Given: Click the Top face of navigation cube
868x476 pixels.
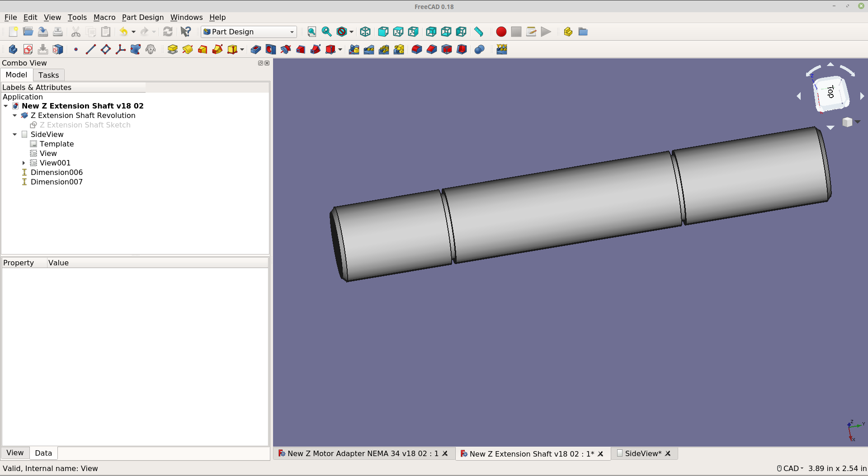Looking at the screenshot, I should coord(831,92).
